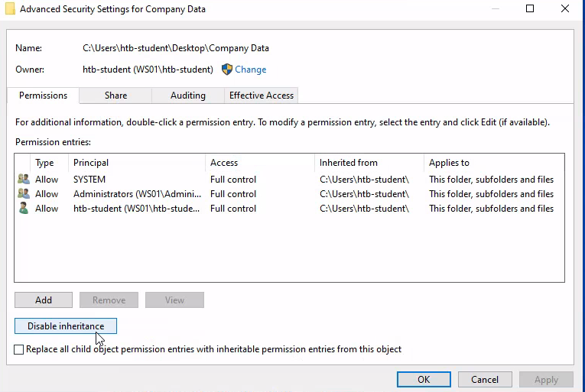This screenshot has width=585, height=392.
Task: Maximize the Advanced Security Settings window
Action: click(531, 9)
